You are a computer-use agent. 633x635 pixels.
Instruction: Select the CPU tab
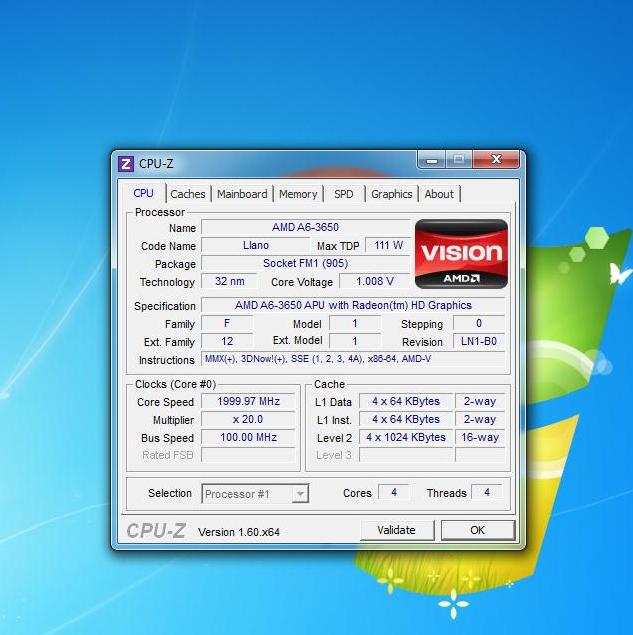143,193
